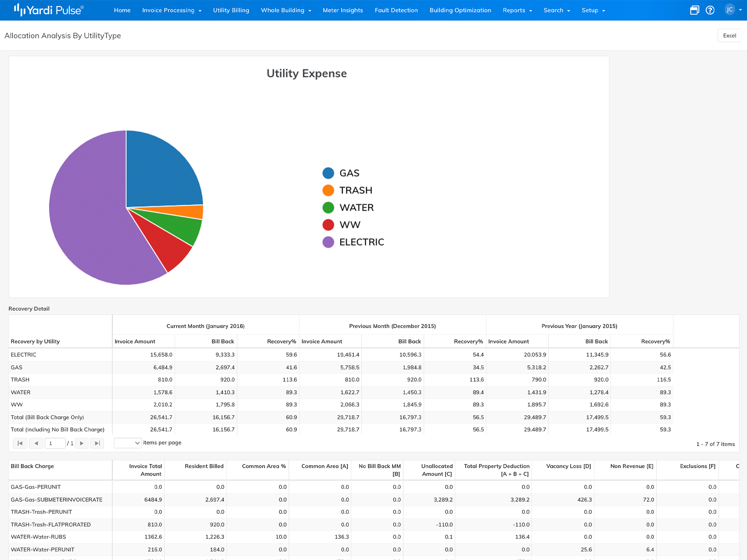Image resolution: width=747 pixels, height=560 pixels.
Task: Toggle the WATER legend entry
Action: click(349, 207)
